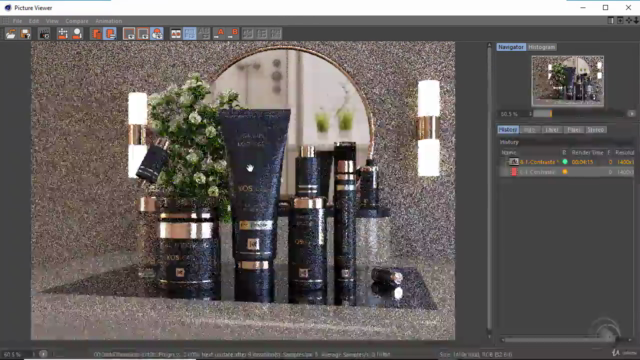Open the Compare menu
The width and height of the screenshot is (640, 360).
coord(77,21)
